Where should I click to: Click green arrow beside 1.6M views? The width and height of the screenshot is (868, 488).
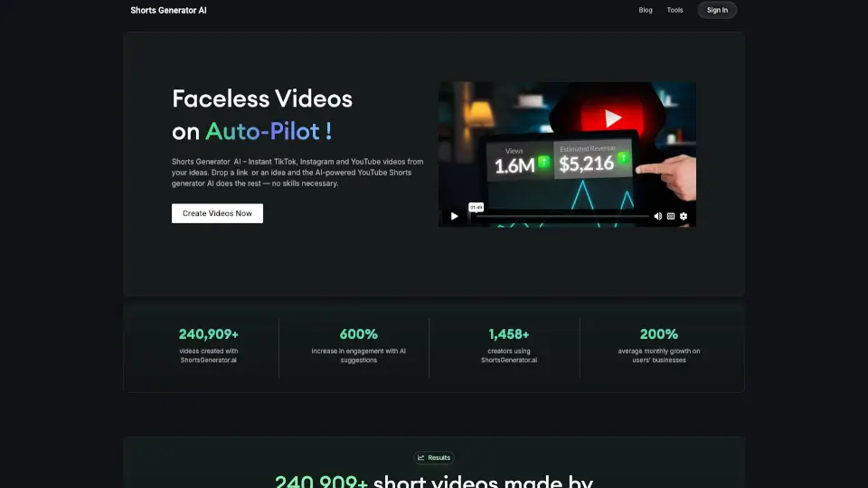point(544,163)
